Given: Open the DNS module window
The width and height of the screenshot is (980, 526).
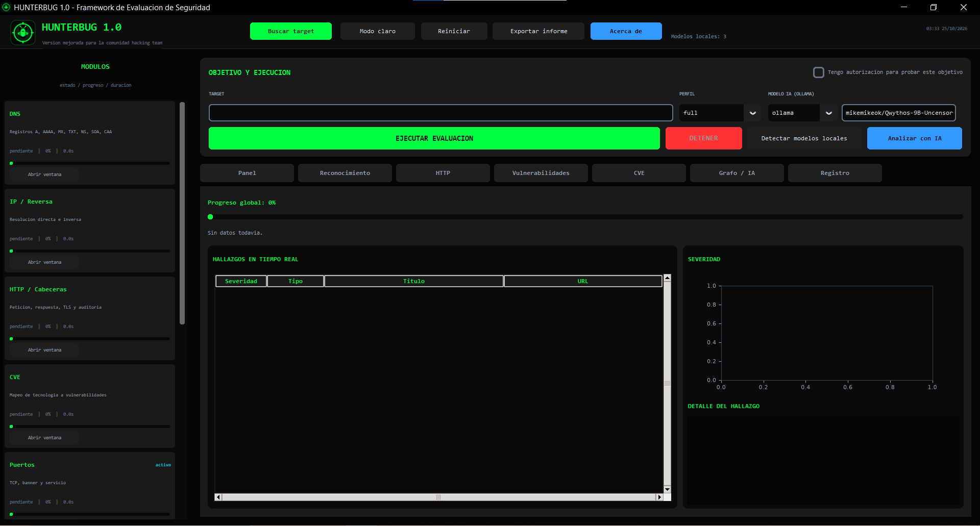Looking at the screenshot, I should (44, 174).
